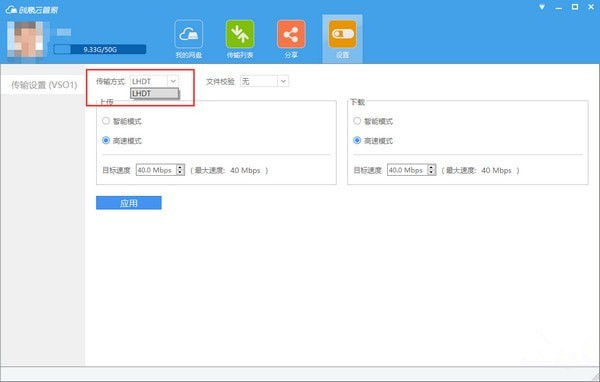
Task: Select 智能模式 under 下载 section
Action: pyautogui.click(x=373, y=121)
